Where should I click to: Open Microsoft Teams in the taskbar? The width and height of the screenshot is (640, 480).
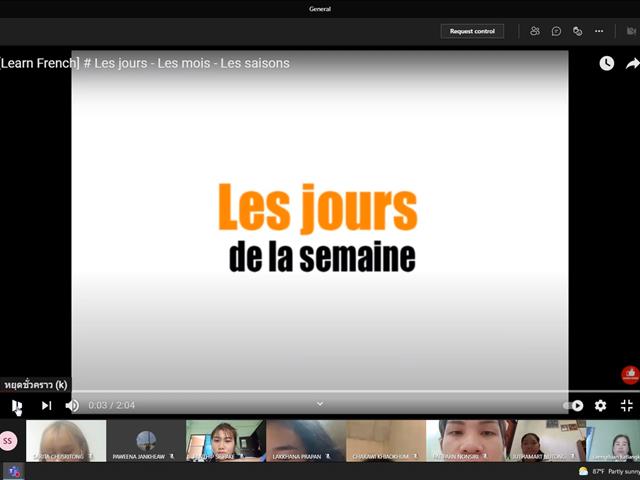[13, 472]
